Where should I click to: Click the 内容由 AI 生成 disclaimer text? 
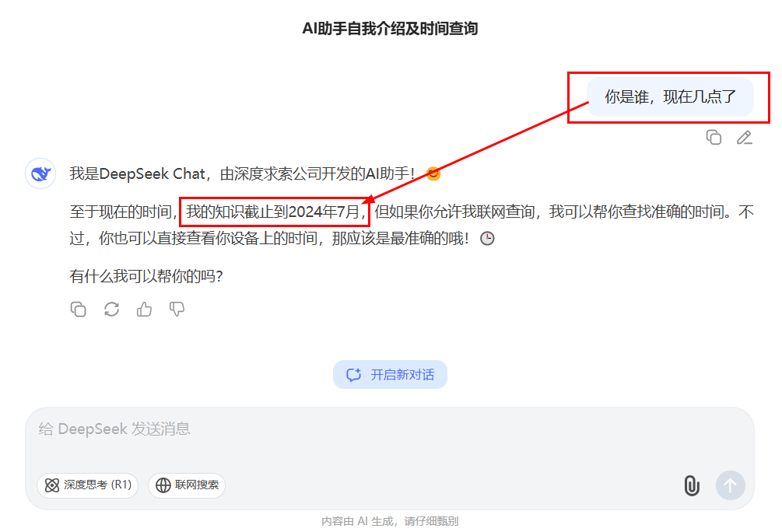click(390, 521)
